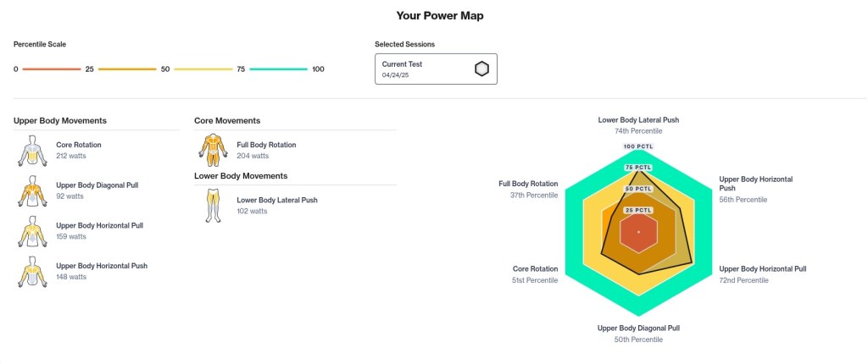This screenshot has width=868, height=364.
Task: Click the Core Rotation body muscle icon
Action: [x=32, y=151]
